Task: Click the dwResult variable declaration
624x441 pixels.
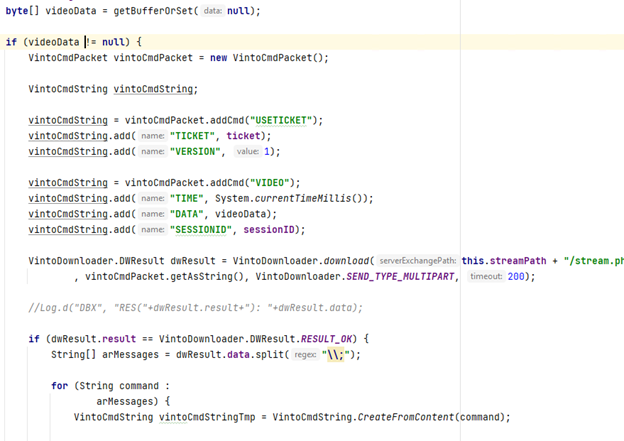Action: pos(193,261)
